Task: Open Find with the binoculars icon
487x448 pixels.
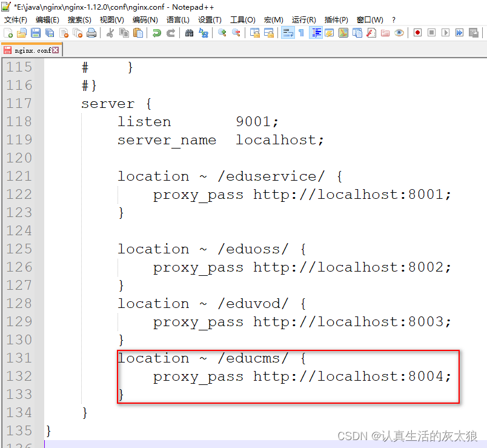Action: [189, 33]
